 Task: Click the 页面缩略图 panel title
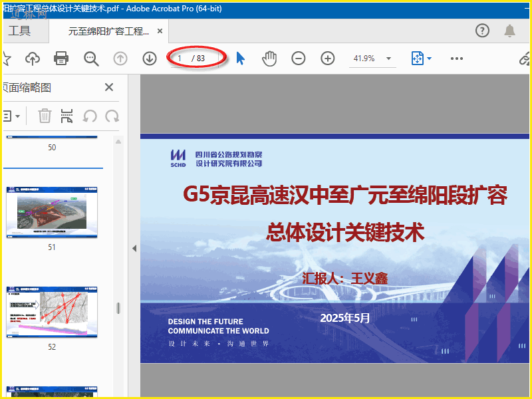point(27,88)
